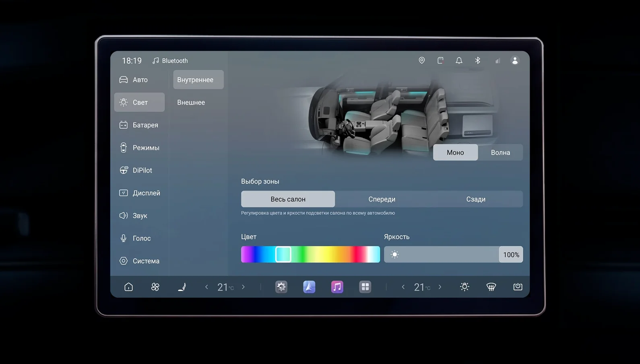Image resolution: width=640 pixels, height=364 pixels.
Task: Open seat heating settings icon
Action: [182, 287]
